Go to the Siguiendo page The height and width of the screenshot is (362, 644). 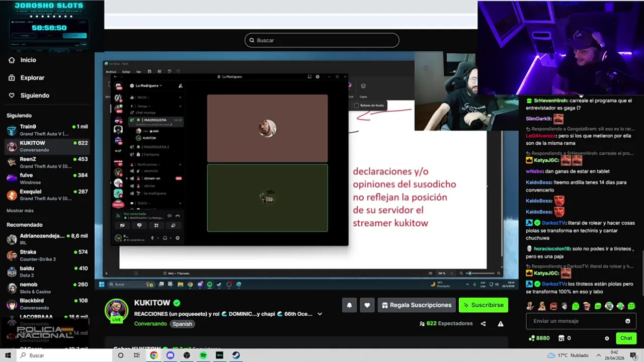click(x=35, y=96)
